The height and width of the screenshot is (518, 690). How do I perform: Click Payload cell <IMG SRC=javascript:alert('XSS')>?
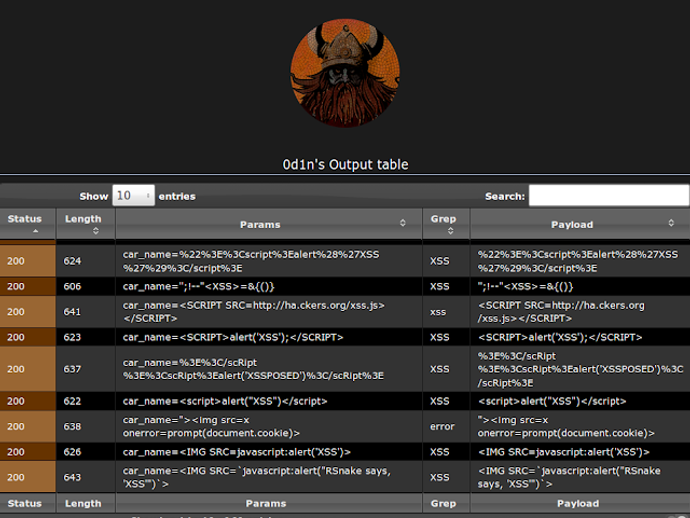(x=580, y=452)
